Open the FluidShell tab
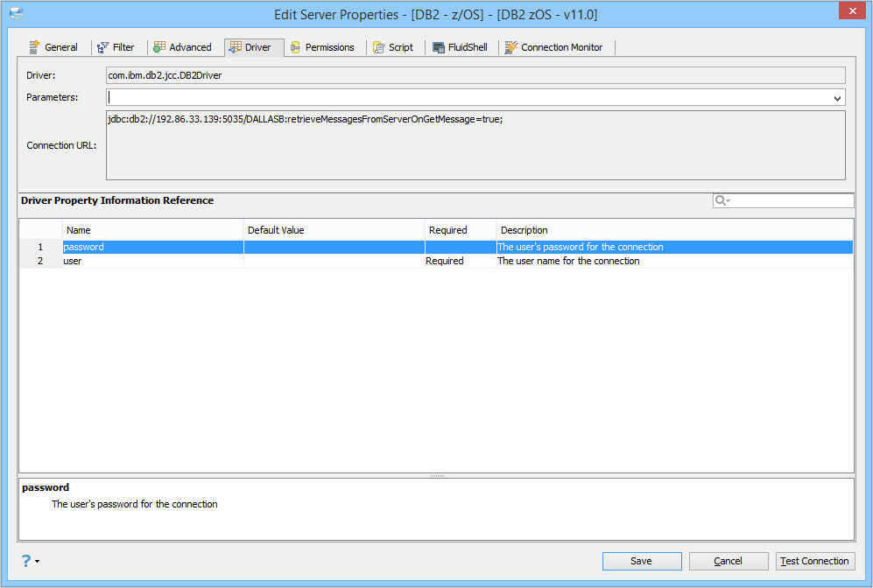873x588 pixels. click(x=461, y=47)
